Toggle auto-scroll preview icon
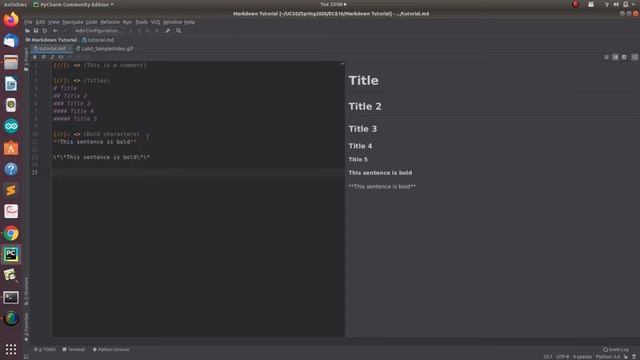This screenshot has height=360, width=640. (635, 57)
